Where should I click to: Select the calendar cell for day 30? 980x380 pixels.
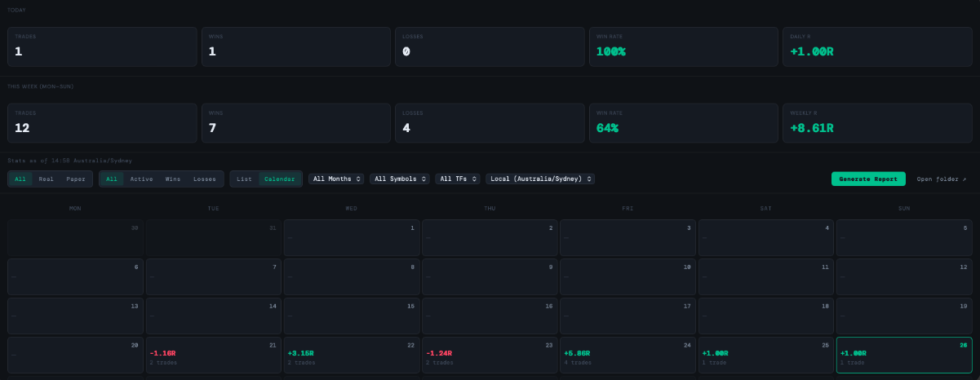coord(76,237)
